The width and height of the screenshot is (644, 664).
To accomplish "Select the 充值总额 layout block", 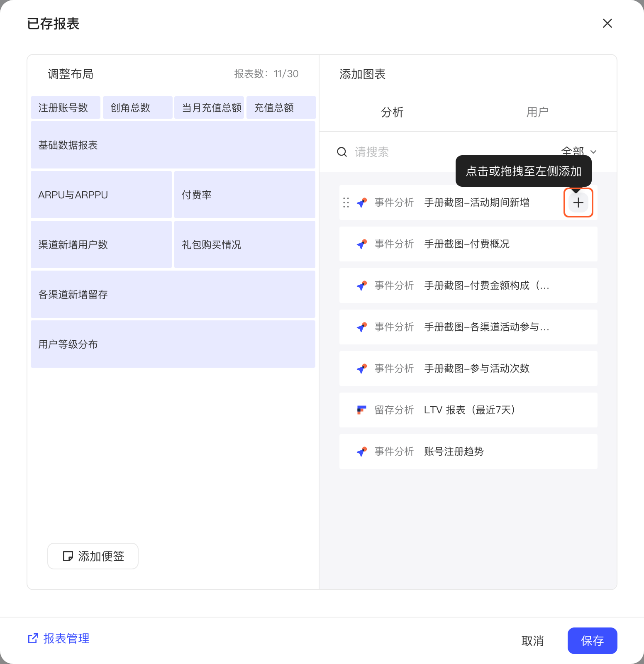I will [281, 107].
